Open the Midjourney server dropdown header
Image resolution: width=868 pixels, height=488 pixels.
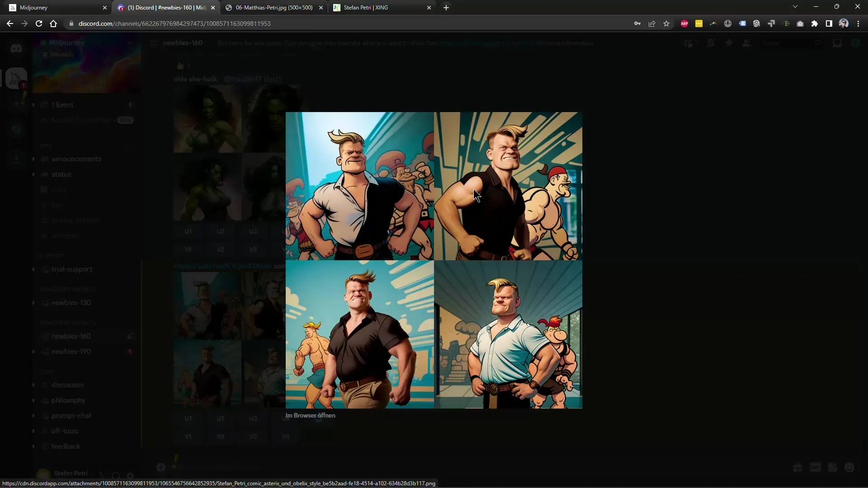click(86, 43)
